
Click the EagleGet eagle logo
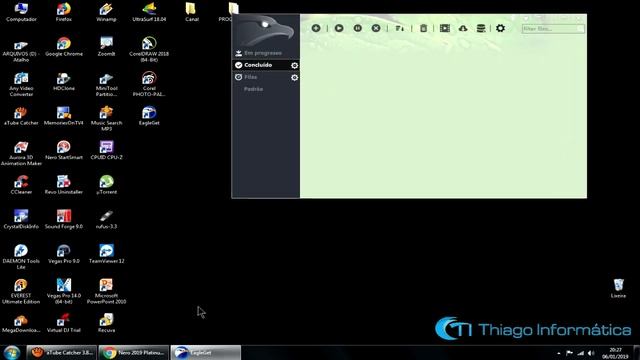click(x=266, y=30)
